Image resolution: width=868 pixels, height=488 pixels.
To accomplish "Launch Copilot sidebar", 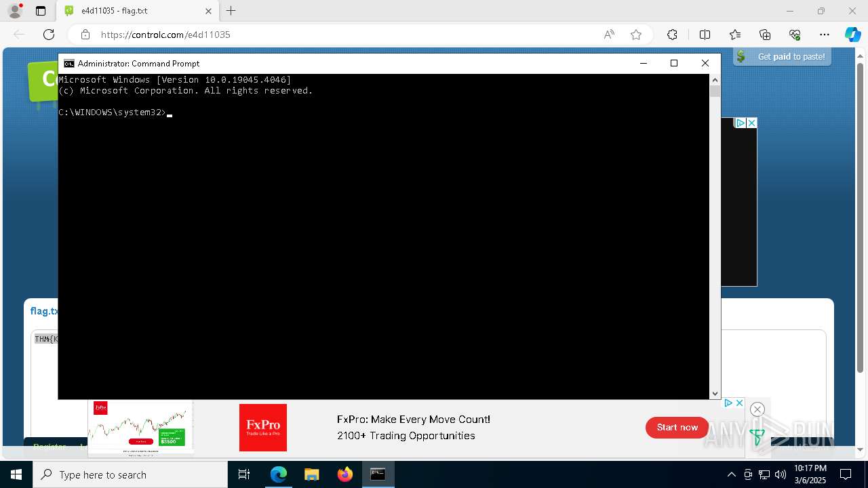I will 852,35.
